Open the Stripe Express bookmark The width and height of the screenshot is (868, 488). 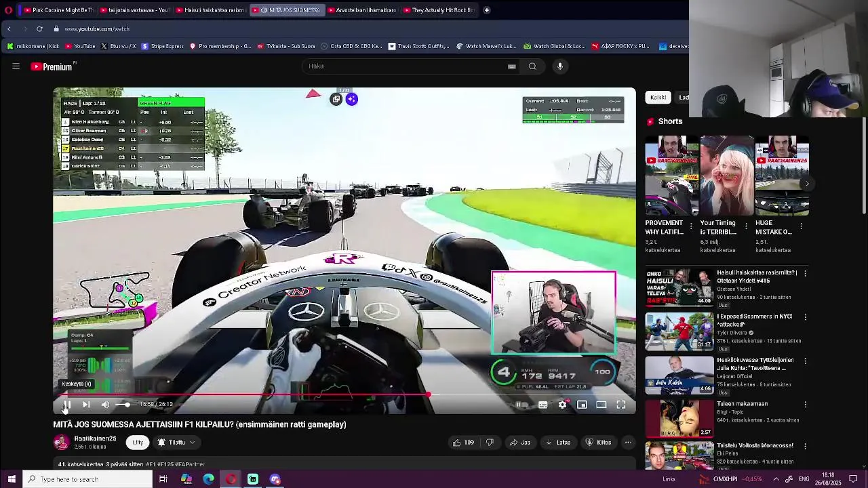coord(162,46)
